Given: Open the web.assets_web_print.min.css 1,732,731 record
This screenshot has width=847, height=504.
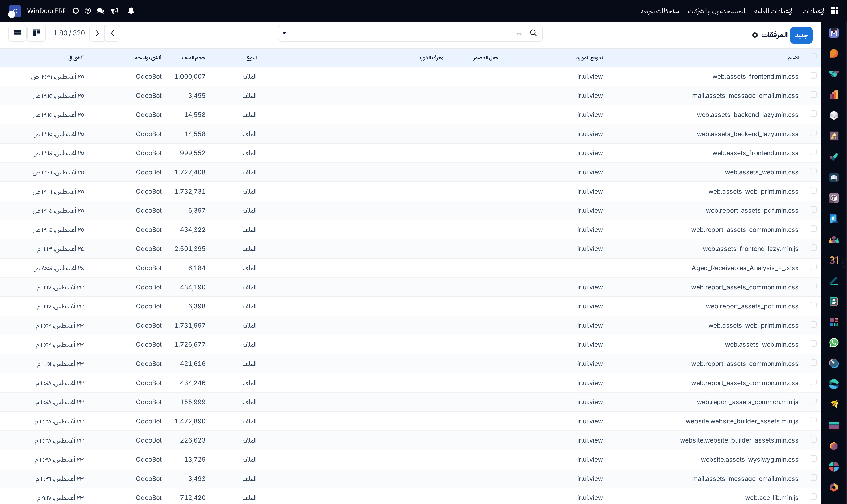Looking at the screenshot, I should 753,192.
